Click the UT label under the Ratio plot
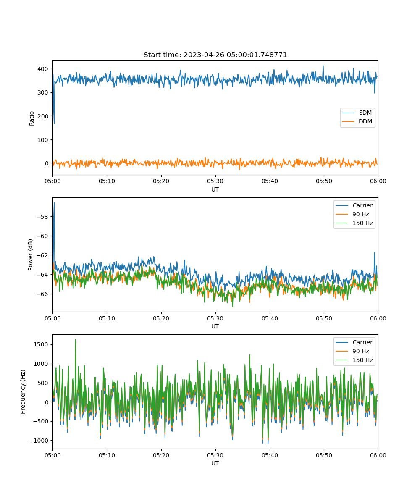This screenshot has width=420, height=504. point(215,189)
